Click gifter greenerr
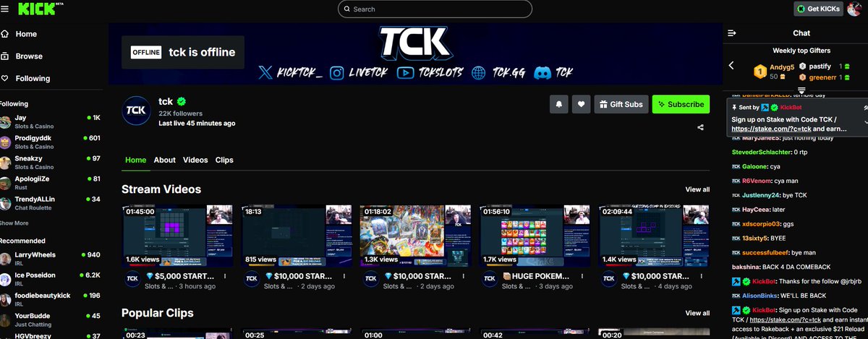 click(x=822, y=77)
